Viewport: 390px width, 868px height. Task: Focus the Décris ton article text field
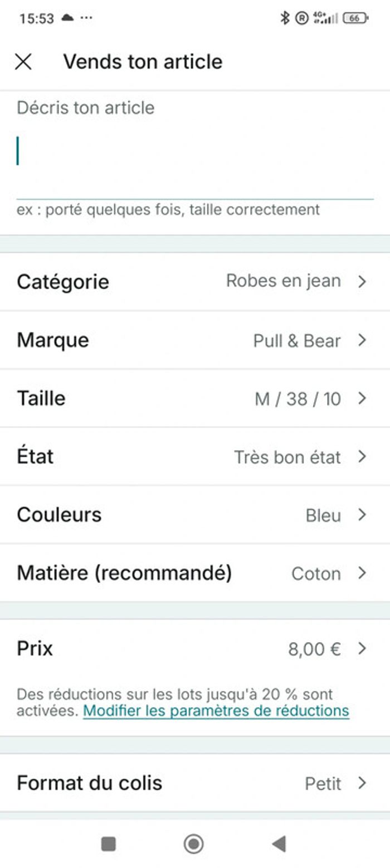(x=195, y=165)
